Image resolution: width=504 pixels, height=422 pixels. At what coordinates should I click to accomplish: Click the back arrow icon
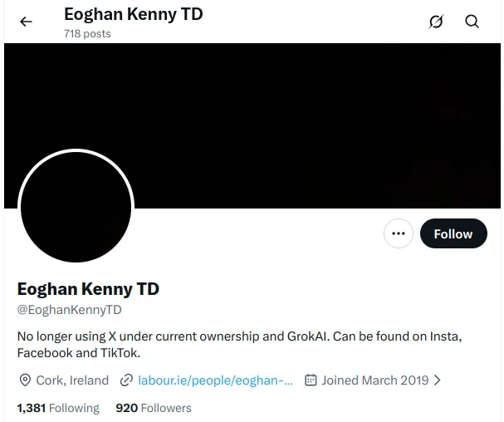click(27, 22)
